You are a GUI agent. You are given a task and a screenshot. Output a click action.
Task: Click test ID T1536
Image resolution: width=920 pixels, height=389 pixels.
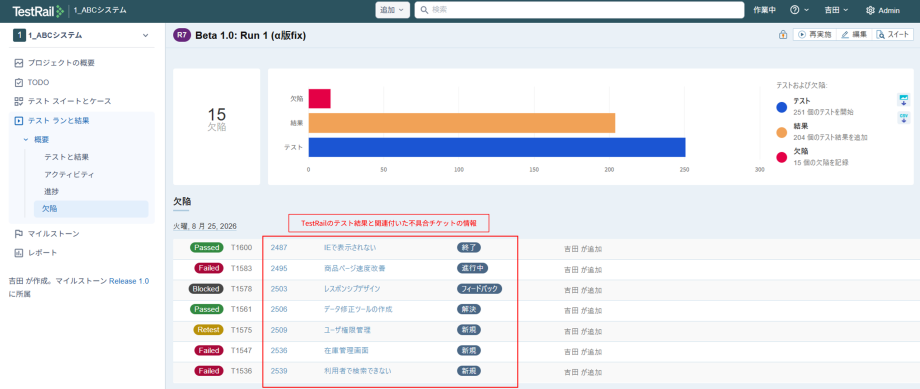click(x=241, y=371)
